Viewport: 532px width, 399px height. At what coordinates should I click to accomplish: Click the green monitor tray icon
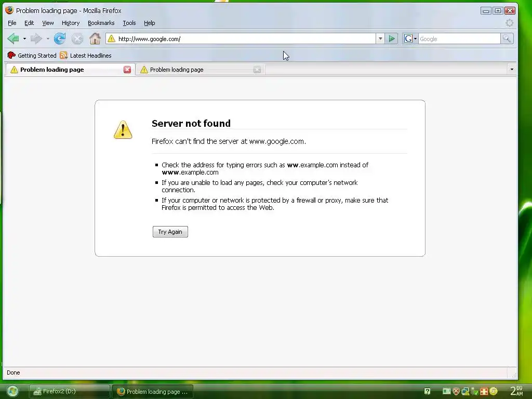(x=446, y=391)
